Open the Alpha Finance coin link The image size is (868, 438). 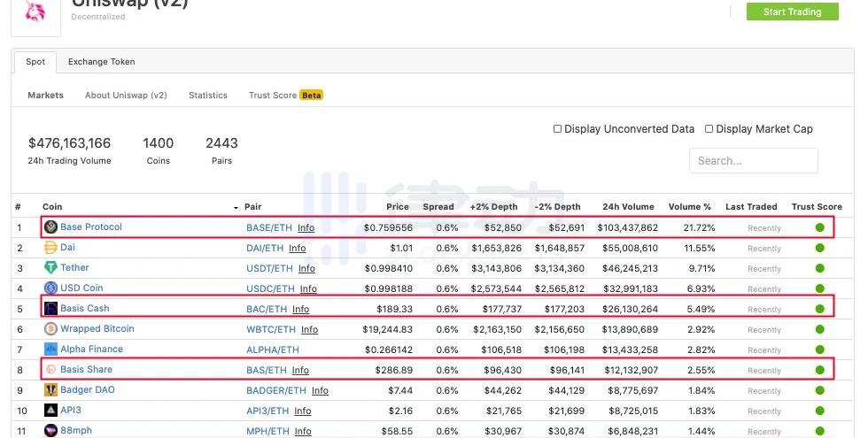click(x=91, y=349)
